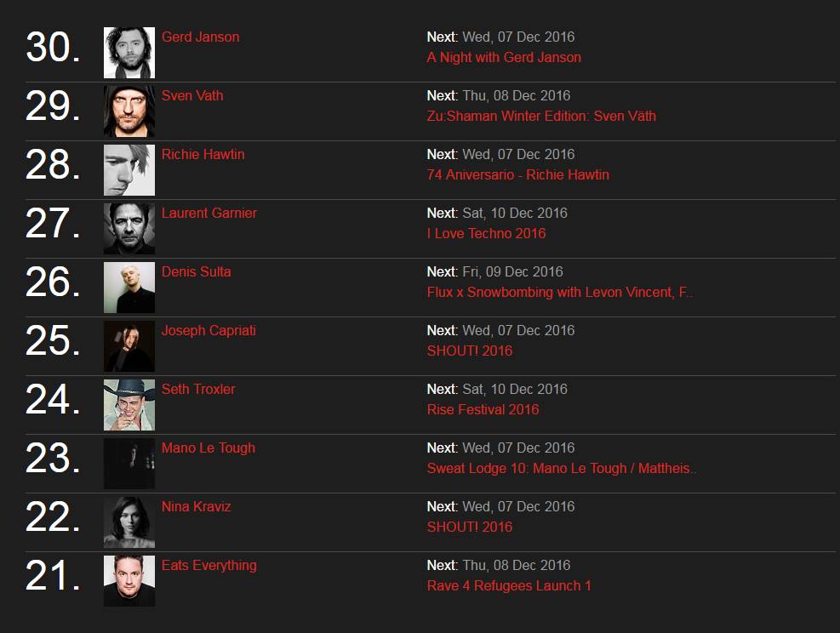Open 'A Night with Gerd Janson' event
Image resolution: width=840 pixels, height=633 pixels.
(x=504, y=57)
